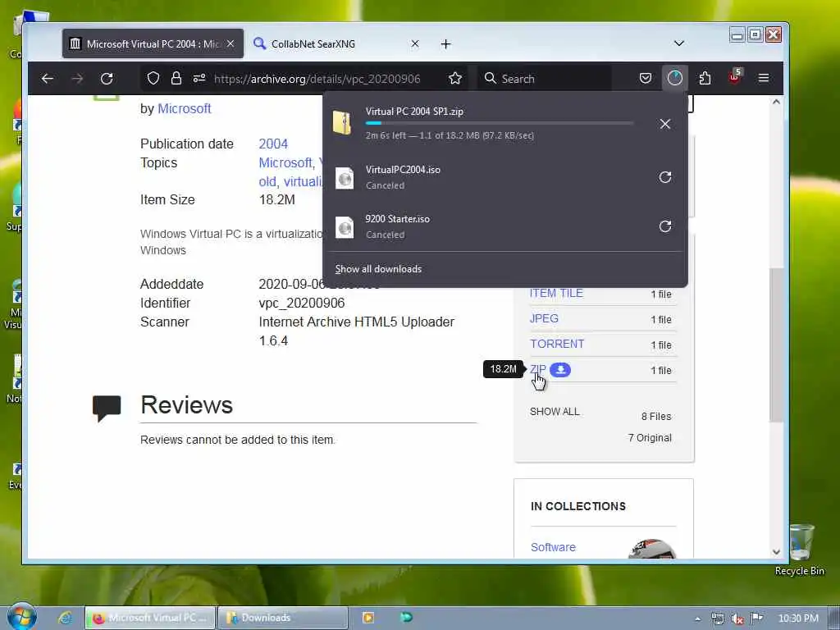Screen dimensions: 840x630
Task: Click the TORRENT download option
Action: pyautogui.click(x=557, y=344)
